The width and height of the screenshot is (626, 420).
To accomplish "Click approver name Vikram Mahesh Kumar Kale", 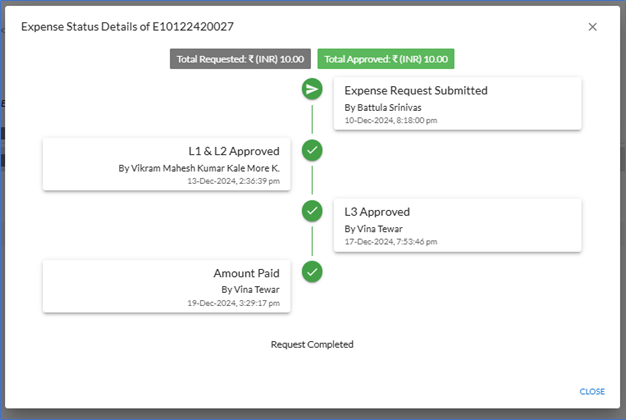I will point(188,168).
